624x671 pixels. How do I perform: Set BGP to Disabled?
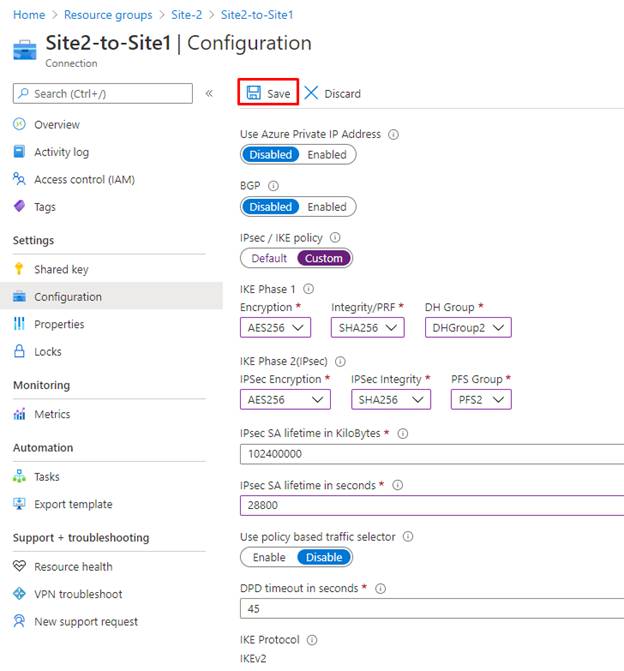click(270, 207)
